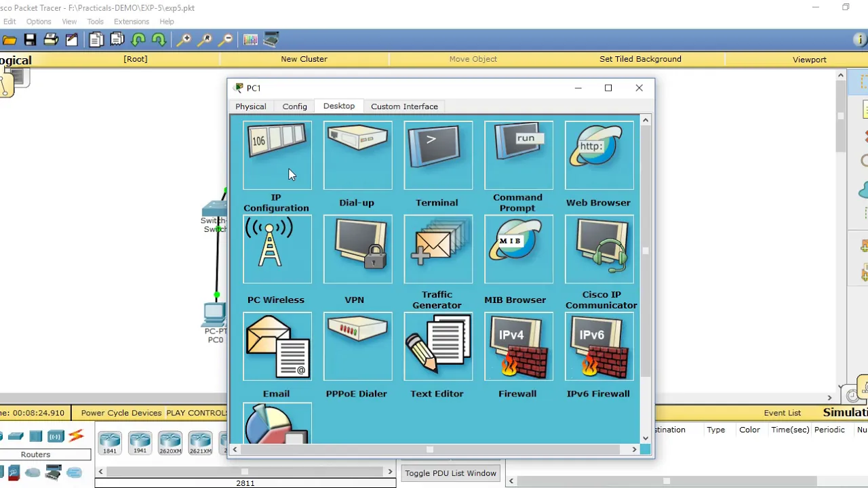The width and height of the screenshot is (868, 488).
Task: Click the Zoom Out magnifier icon
Action: 226,40
